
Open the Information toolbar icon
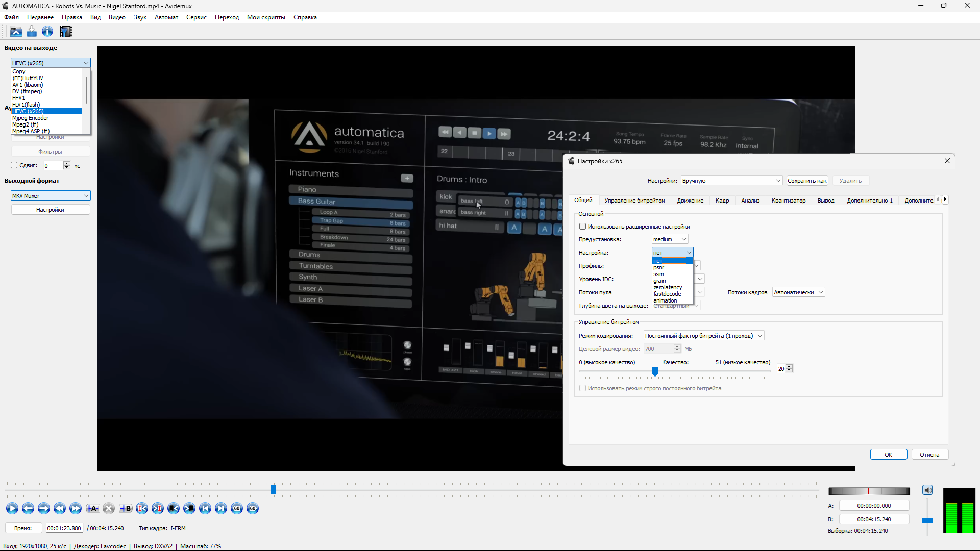tap(47, 32)
